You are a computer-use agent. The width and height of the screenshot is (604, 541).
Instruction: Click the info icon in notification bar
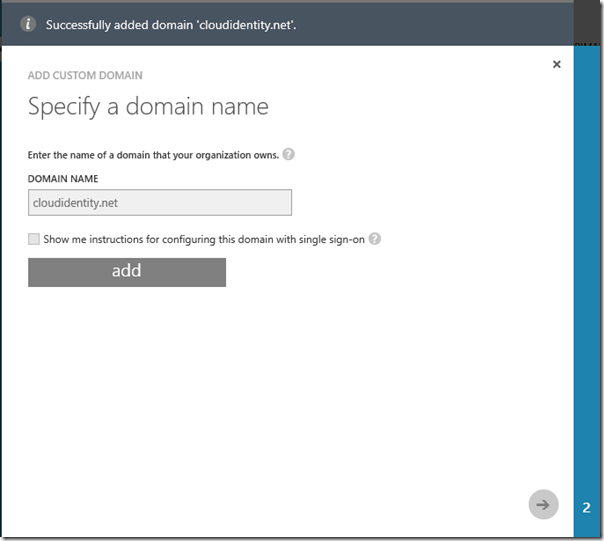[x=28, y=24]
